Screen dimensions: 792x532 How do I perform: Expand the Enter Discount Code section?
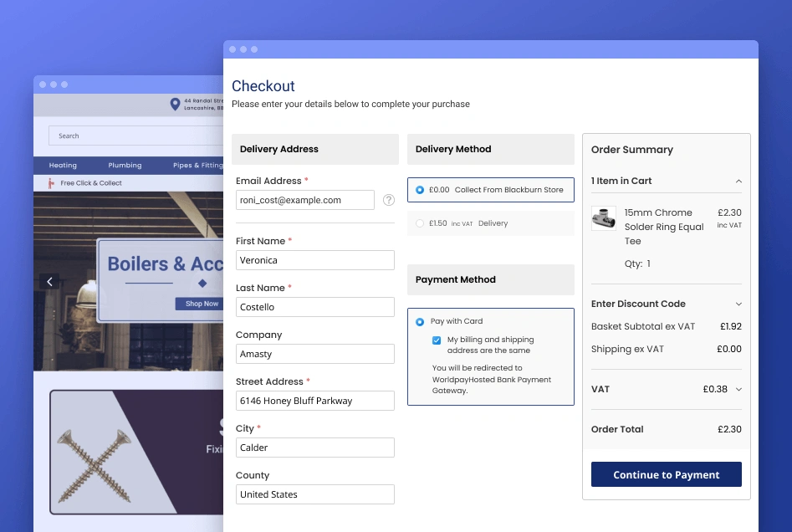pyautogui.click(x=738, y=304)
